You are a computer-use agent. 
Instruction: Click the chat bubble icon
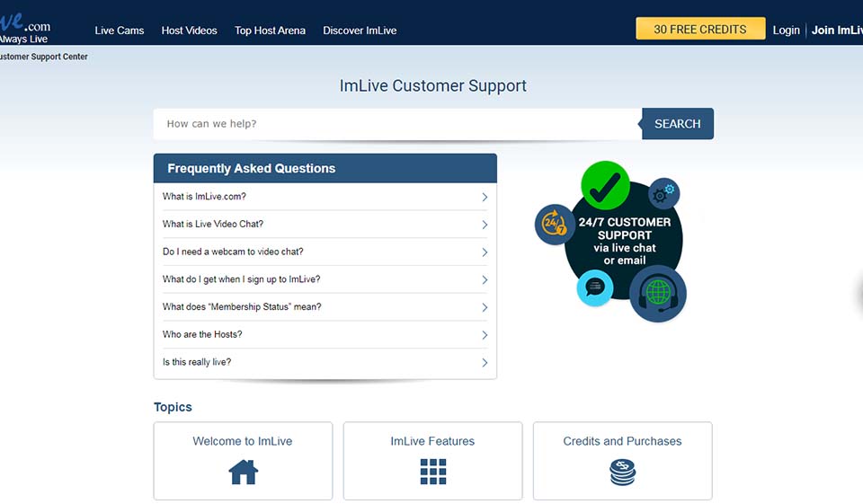(x=594, y=287)
